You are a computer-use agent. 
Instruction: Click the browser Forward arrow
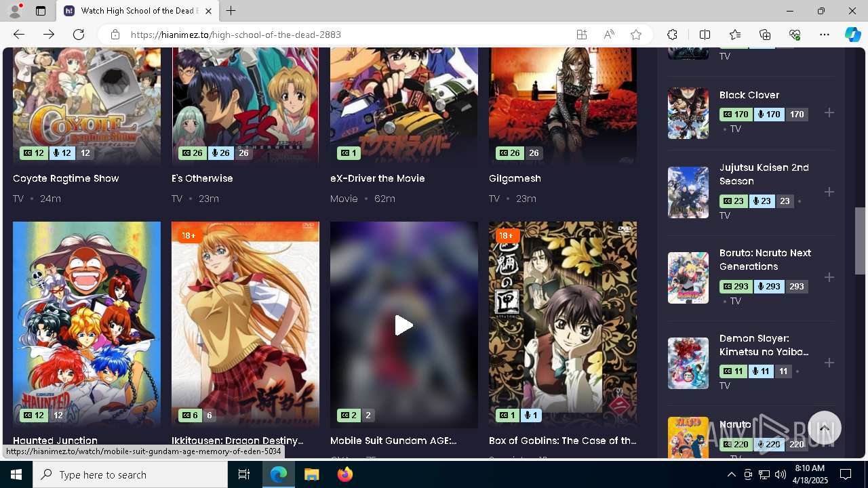click(x=49, y=35)
